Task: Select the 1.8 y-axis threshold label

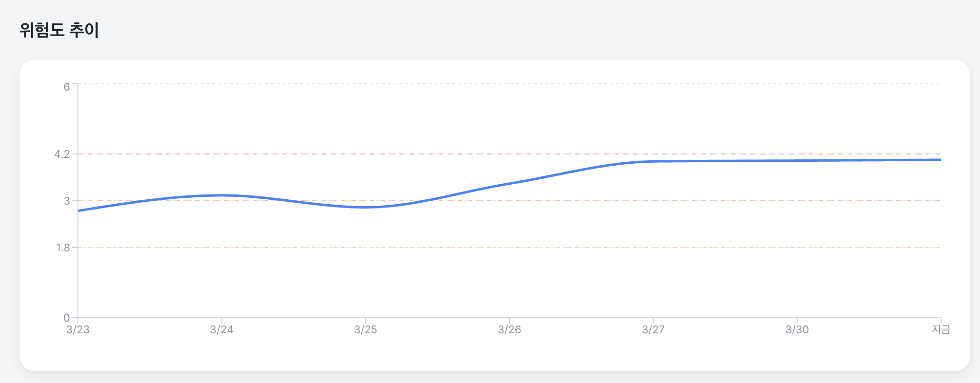Action: [63, 248]
